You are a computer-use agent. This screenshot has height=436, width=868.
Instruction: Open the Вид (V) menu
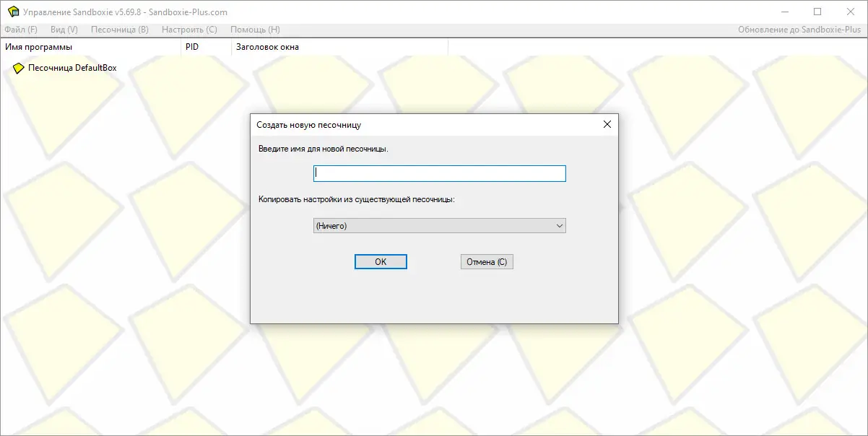click(x=64, y=30)
